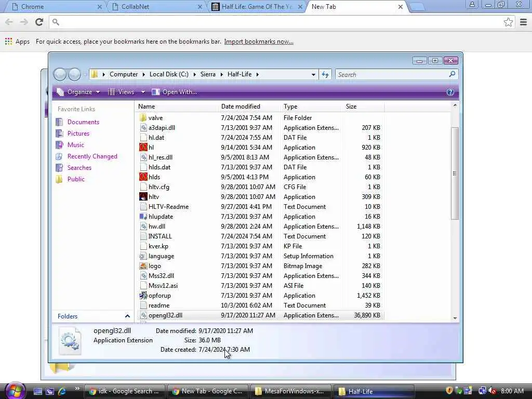Select the opengl32.dll file row

pyautogui.click(x=261, y=315)
